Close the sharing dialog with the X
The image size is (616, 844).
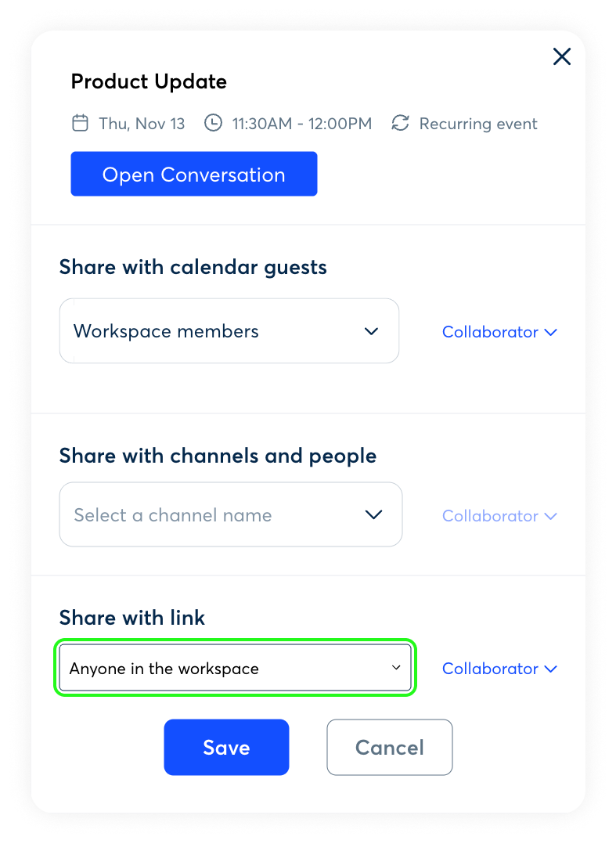tap(562, 56)
